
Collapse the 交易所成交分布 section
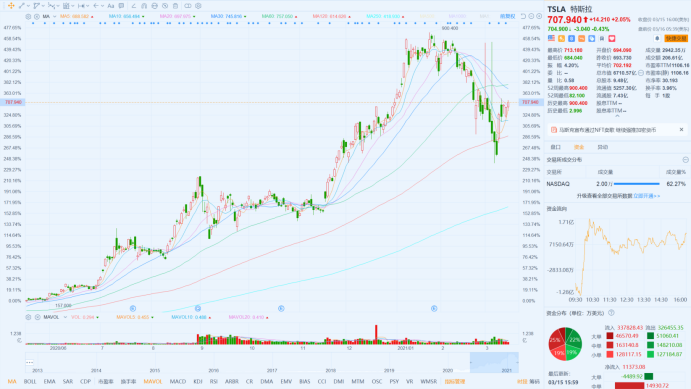pyautogui.click(x=685, y=159)
